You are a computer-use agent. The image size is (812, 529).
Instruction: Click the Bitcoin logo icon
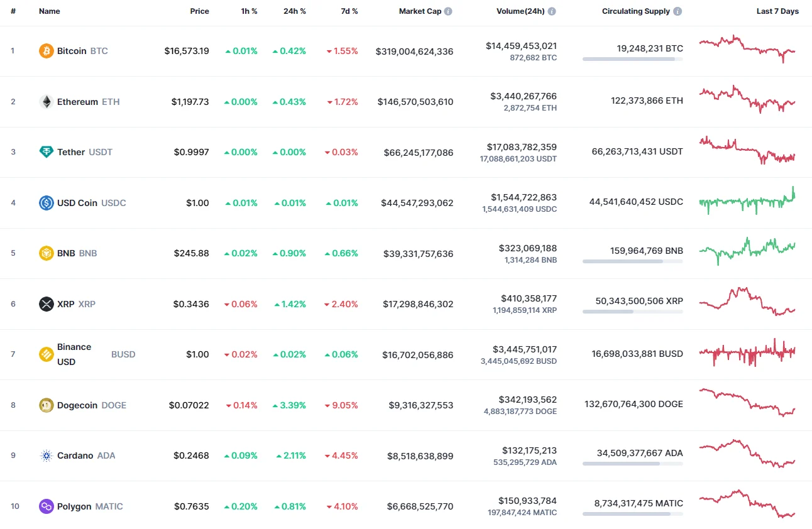coord(46,51)
